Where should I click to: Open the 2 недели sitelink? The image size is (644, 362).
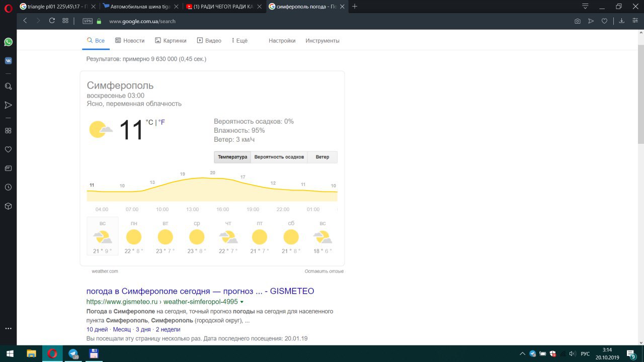pyautogui.click(x=168, y=329)
